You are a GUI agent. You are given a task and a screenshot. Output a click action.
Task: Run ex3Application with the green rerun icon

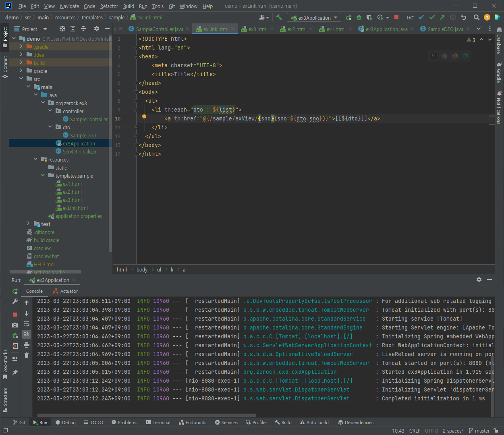click(x=348, y=17)
